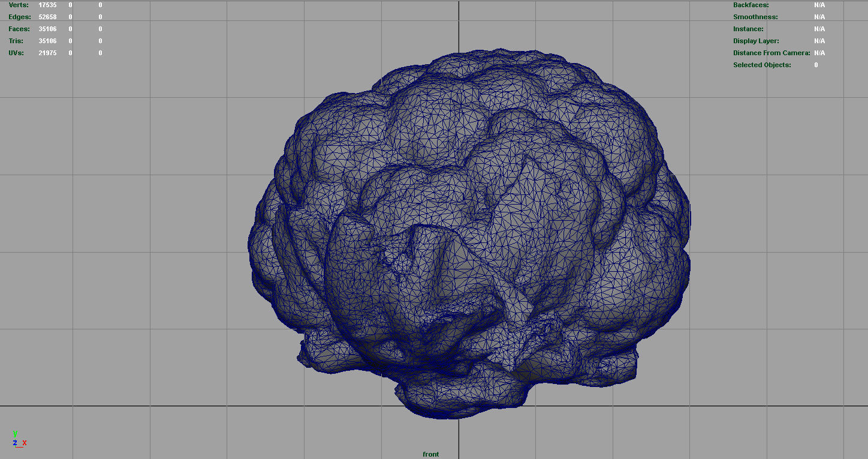Image resolution: width=868 pixels, height=459 pixels.
Task: Click the N/A value beside Instance
Action: click(819, 29)
